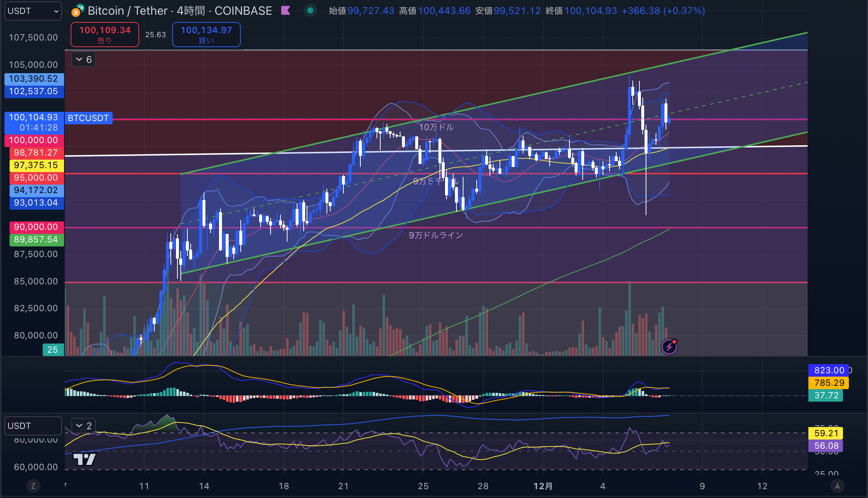
Task: Click the orange signal value 785.29
Action: point(828,383)
